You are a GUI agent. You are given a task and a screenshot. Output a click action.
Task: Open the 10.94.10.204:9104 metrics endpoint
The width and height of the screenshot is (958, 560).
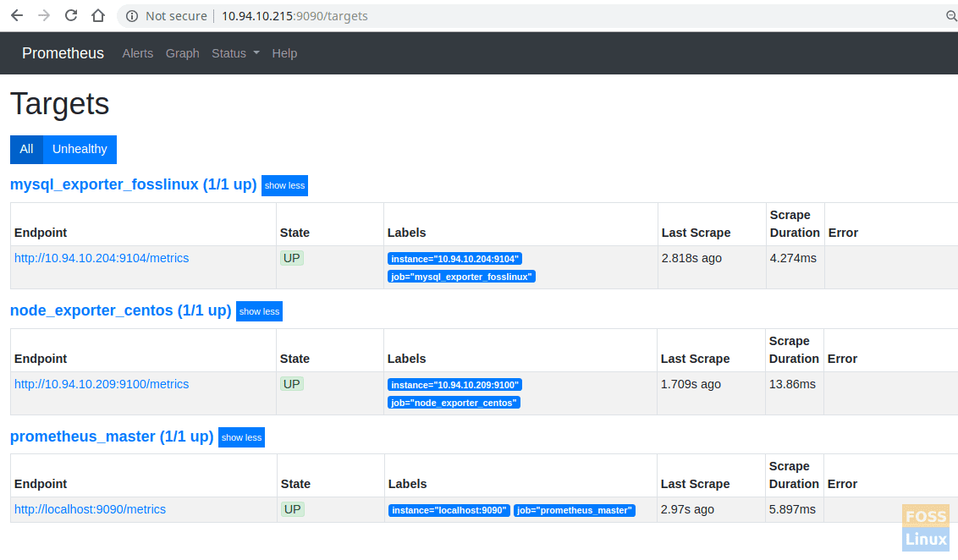(x=102, y=258)
